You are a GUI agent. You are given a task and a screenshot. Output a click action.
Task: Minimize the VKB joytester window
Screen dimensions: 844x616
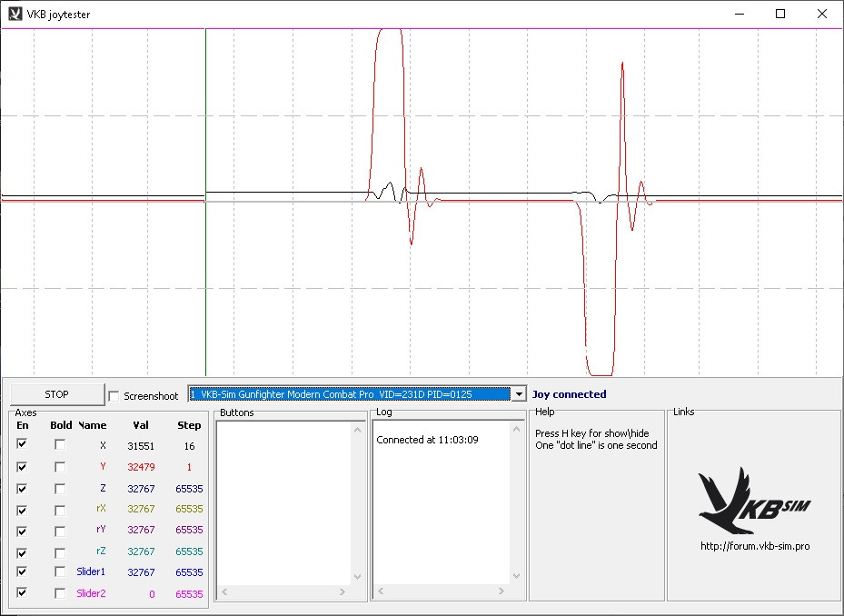coord(738,14)
